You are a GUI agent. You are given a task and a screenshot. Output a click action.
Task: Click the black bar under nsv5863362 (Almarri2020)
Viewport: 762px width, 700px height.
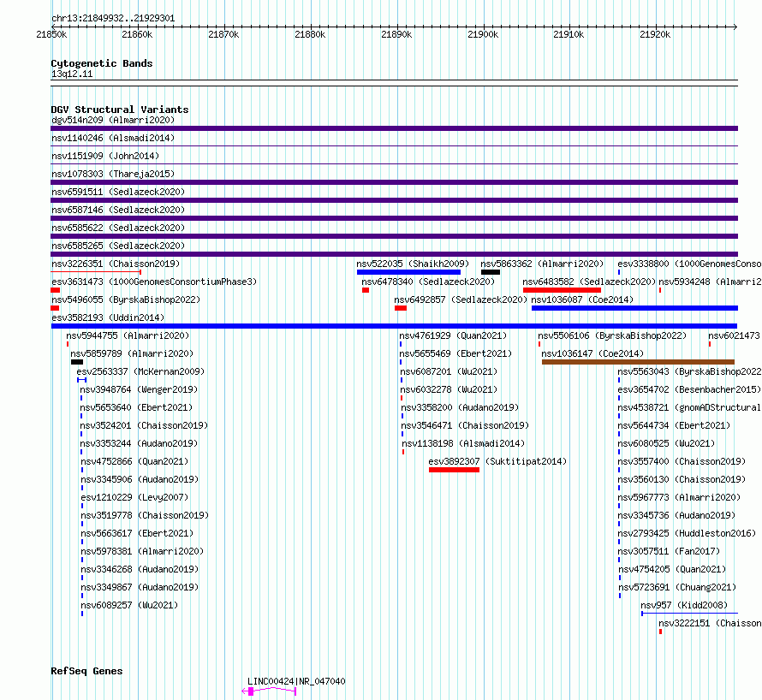tap(491, 272)
